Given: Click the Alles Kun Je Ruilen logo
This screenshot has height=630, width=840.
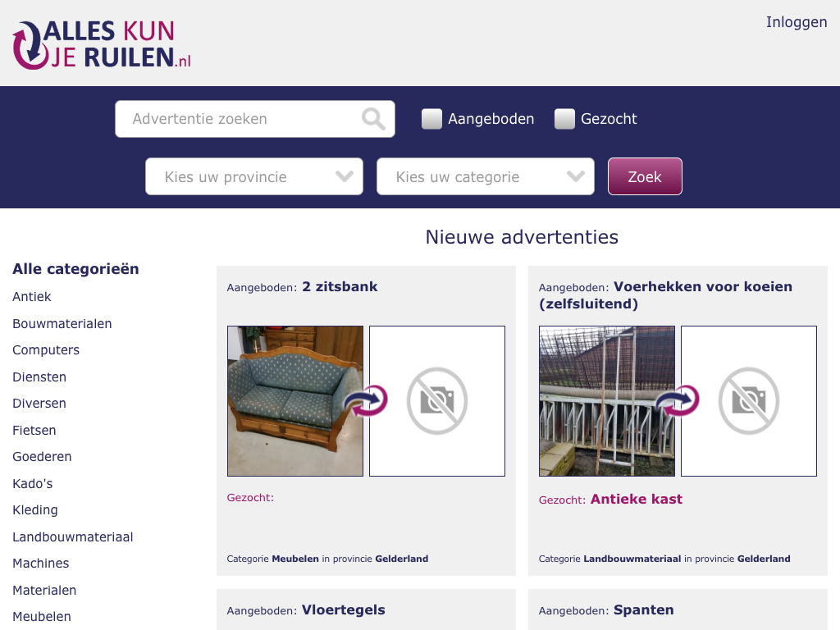Looking at the screenshot, I should (x=102, y=44).
